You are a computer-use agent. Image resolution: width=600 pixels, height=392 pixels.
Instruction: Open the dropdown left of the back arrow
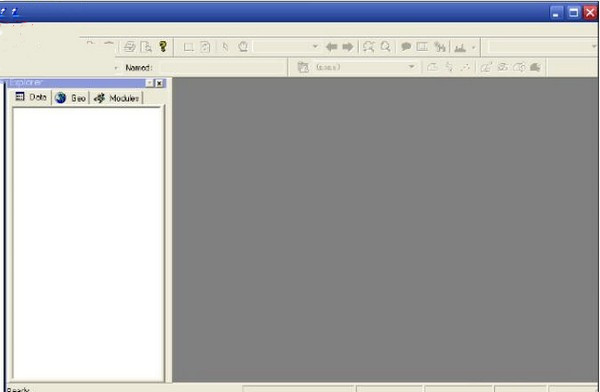315,46
